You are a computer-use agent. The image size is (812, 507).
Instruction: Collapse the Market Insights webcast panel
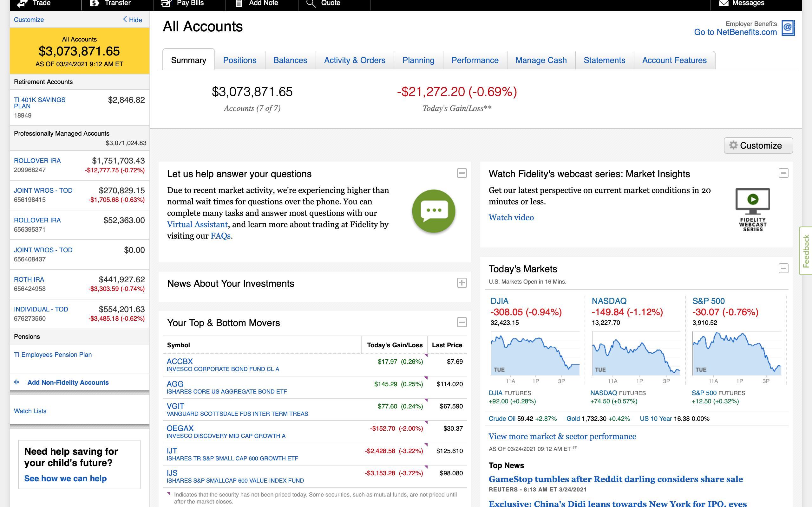[x=783, y=173]
